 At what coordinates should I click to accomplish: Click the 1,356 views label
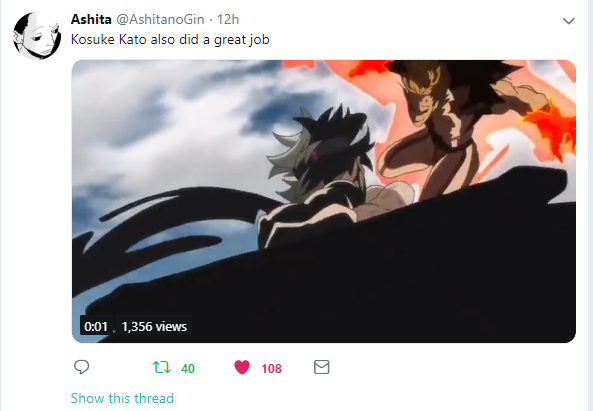154,326
